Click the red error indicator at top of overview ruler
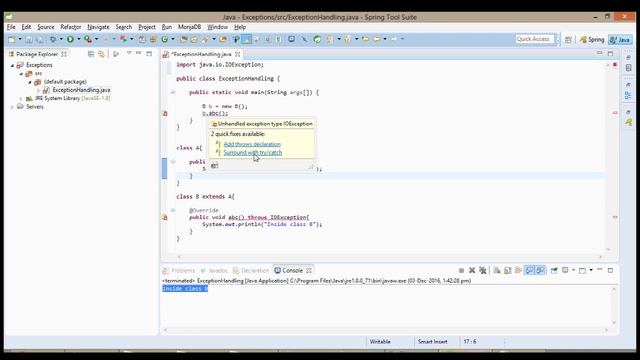The height and width of the screenshot is (360, 640). coord(615,64)
